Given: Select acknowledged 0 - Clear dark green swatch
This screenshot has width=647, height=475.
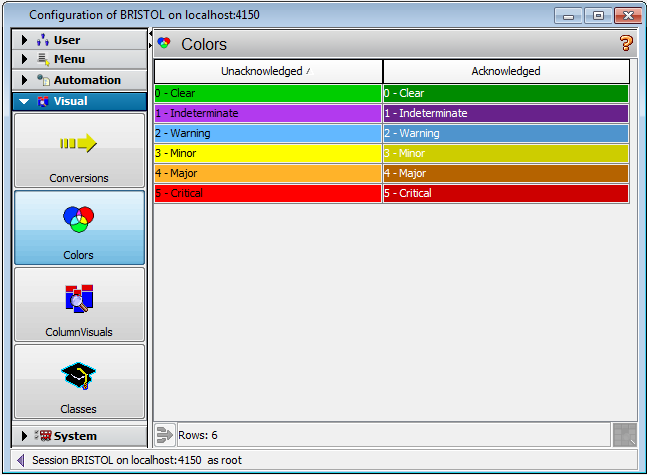Looking at the screenshot, I should tap(506, 93).
